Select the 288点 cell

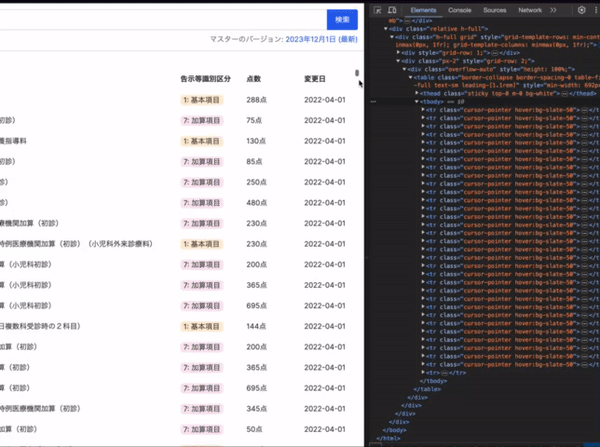pos(256,100)
